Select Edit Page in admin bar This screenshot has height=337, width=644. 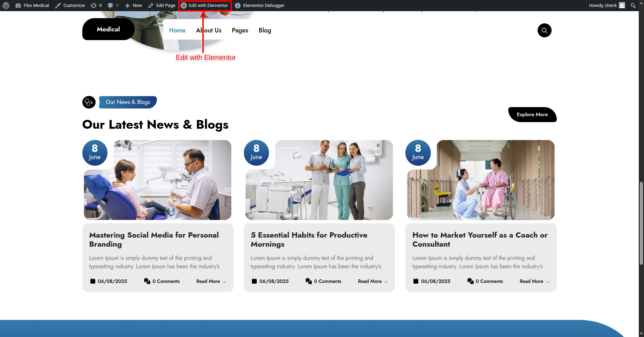162,6
